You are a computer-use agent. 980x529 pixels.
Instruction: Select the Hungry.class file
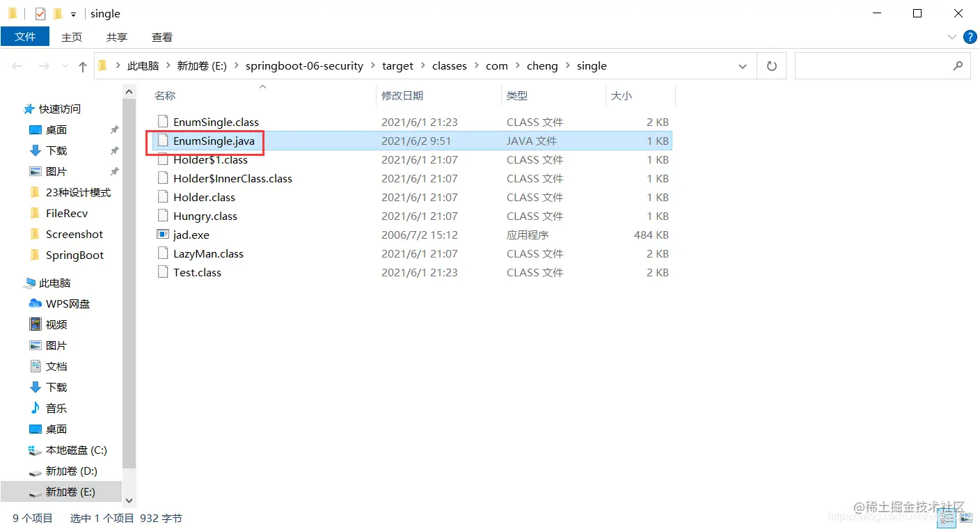point(205,216)
